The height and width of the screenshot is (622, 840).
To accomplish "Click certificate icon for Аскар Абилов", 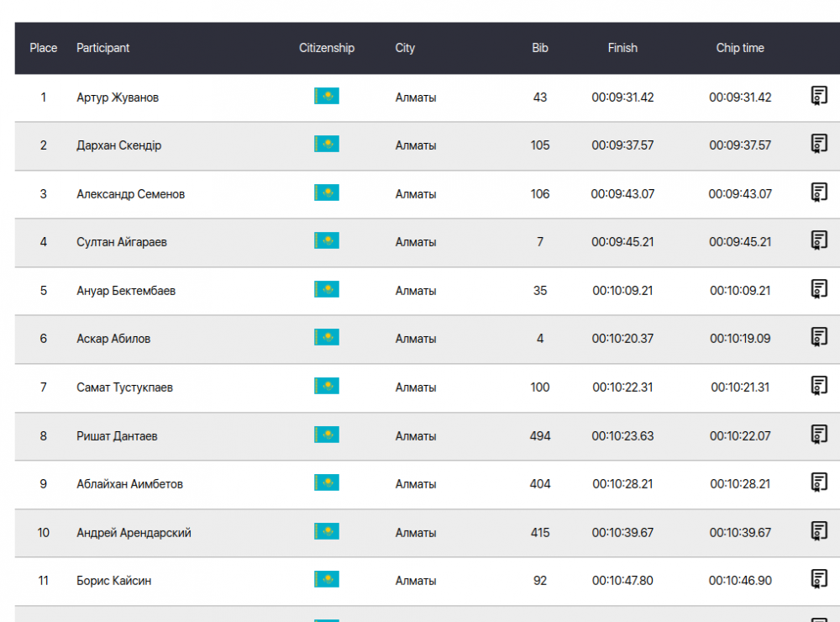I will [x=819, y=337].
